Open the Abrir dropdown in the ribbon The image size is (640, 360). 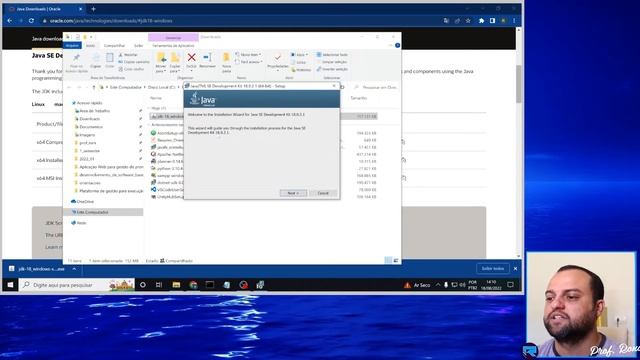point(300,55)
